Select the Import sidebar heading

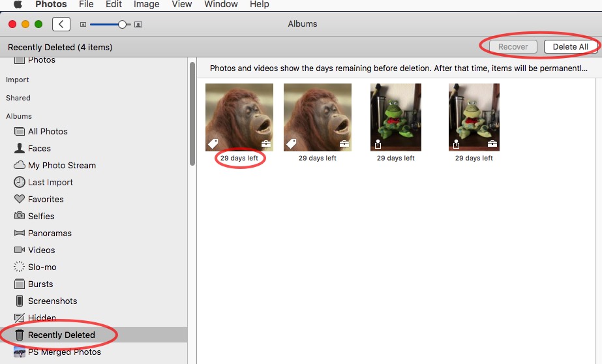[17, 80]
